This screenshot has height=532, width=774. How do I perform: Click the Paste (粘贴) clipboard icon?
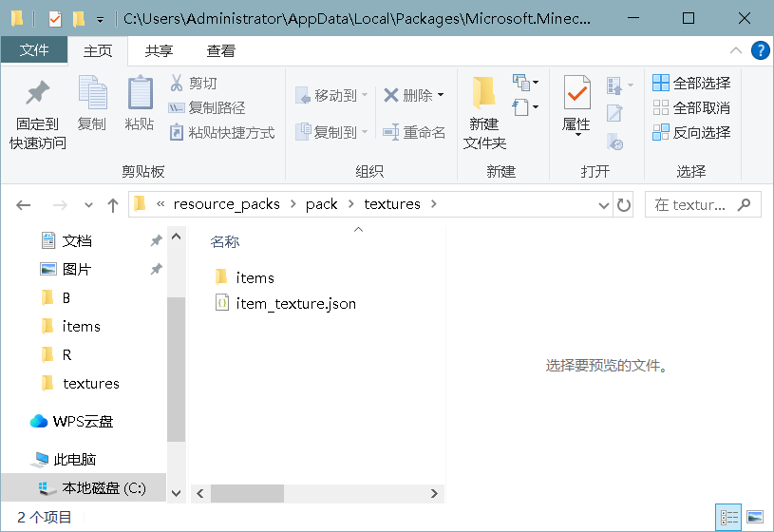(x=141, y=92)
